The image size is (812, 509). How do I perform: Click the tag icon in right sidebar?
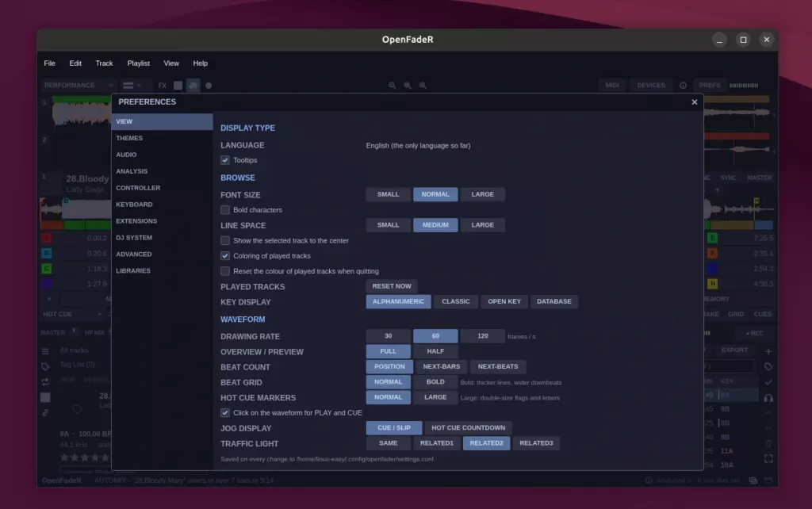(768, 366)
